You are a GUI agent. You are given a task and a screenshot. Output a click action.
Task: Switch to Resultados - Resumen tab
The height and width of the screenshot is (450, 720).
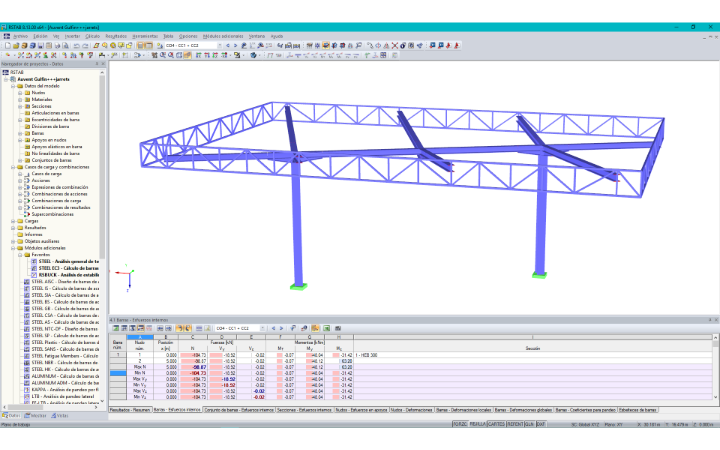(x=130, y=410)
